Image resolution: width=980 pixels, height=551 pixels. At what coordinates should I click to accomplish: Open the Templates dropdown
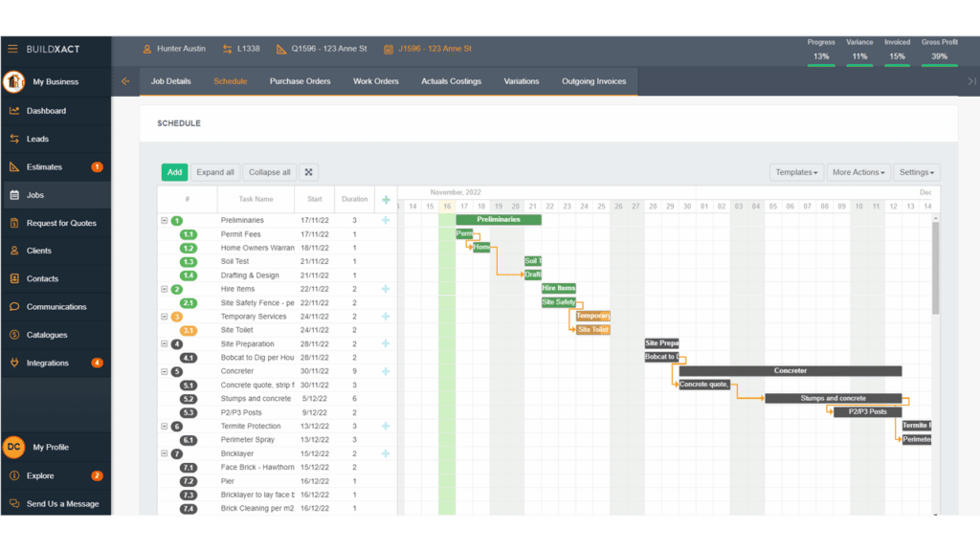tap(796, 172)
